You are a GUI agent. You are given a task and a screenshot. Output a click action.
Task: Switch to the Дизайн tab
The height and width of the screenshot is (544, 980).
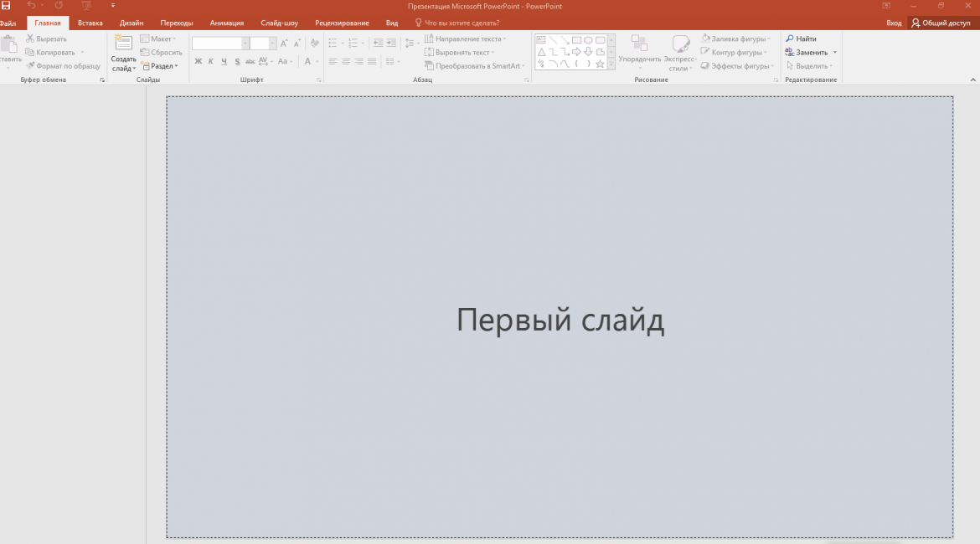[132, 23]
